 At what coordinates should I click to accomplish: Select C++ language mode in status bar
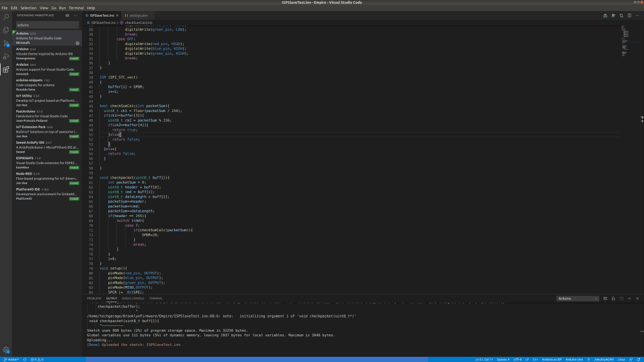point(535,359)
